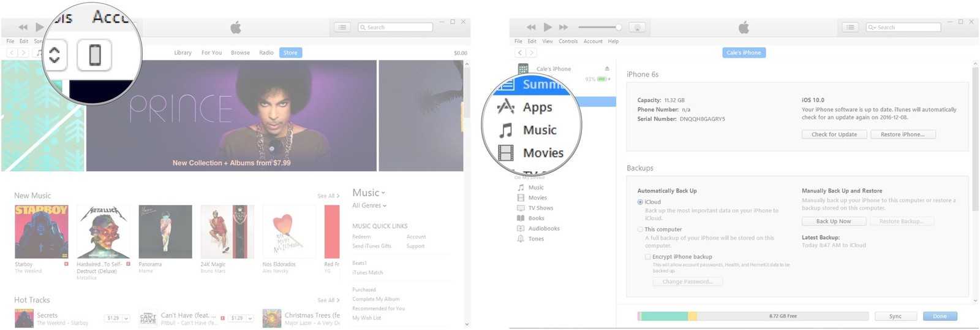Select iCloud automatic backup option
This screenshot has height=330, width=980.
tap(640, 202)
